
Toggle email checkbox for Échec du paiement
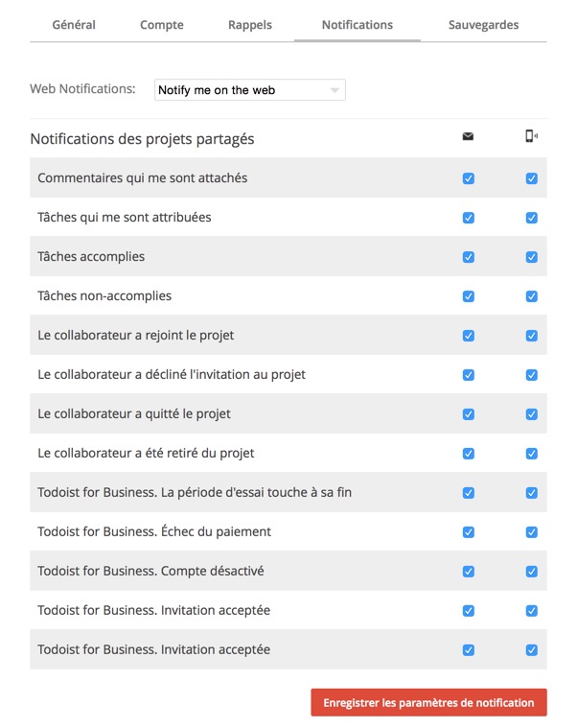469,532
